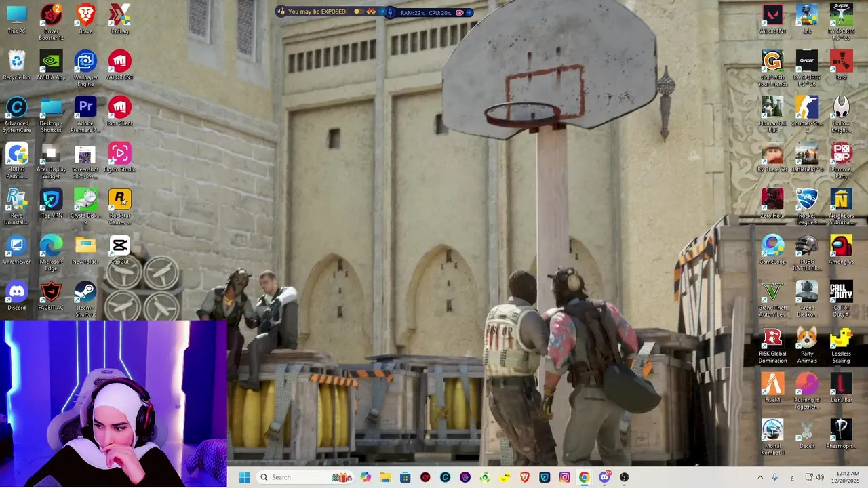Open Neighbors Suburban Warfare shortcut
Image resolution: width=868 pixels, height=488 pixels.
click(841, 207)
